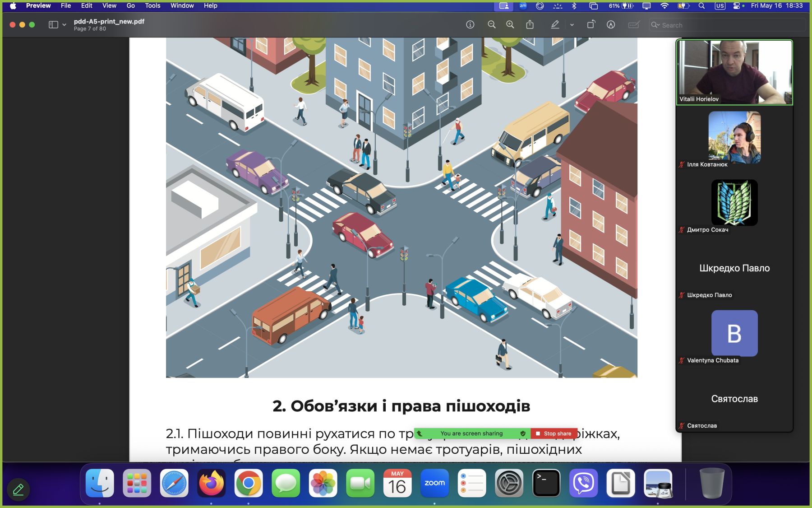Select Vitalii Horielov video thumbnail

[734, 73]
